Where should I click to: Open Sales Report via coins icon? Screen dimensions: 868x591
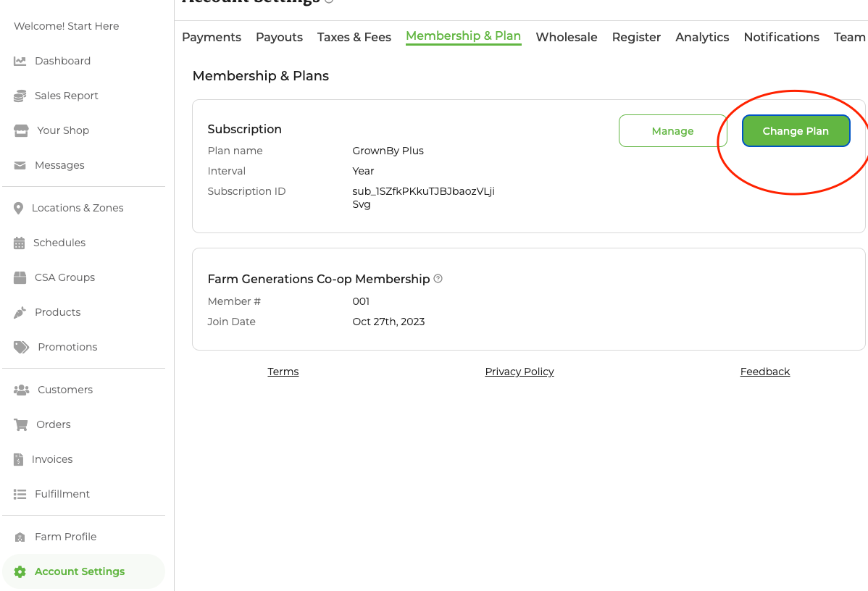tap(20, 96)
